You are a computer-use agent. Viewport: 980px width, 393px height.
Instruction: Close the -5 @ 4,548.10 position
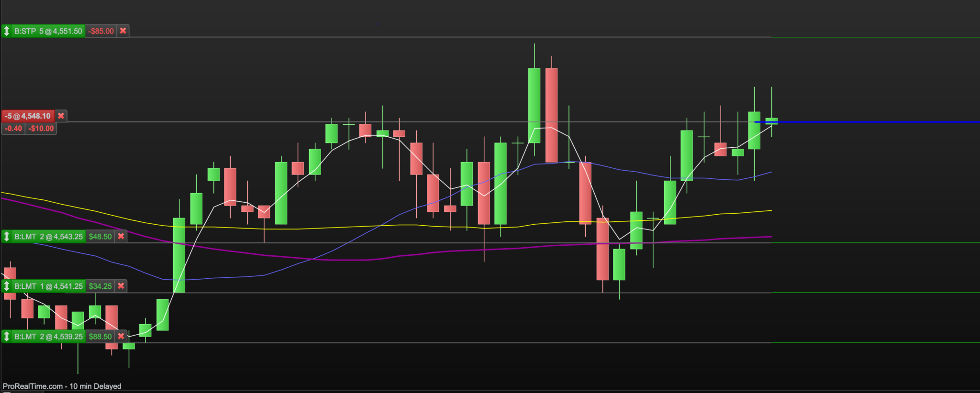click(61, 116)
